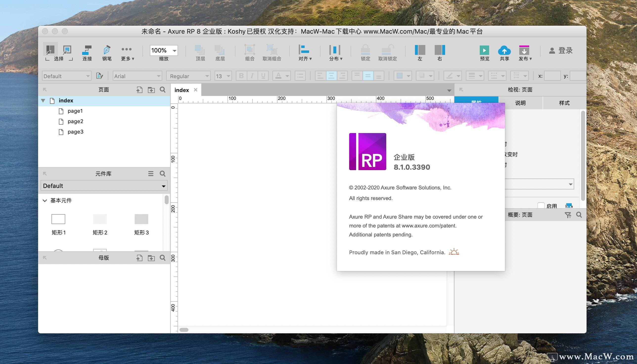Click the x coordinate input field
The width and height of the screenshot is (637, 364).
pos(552,76)
